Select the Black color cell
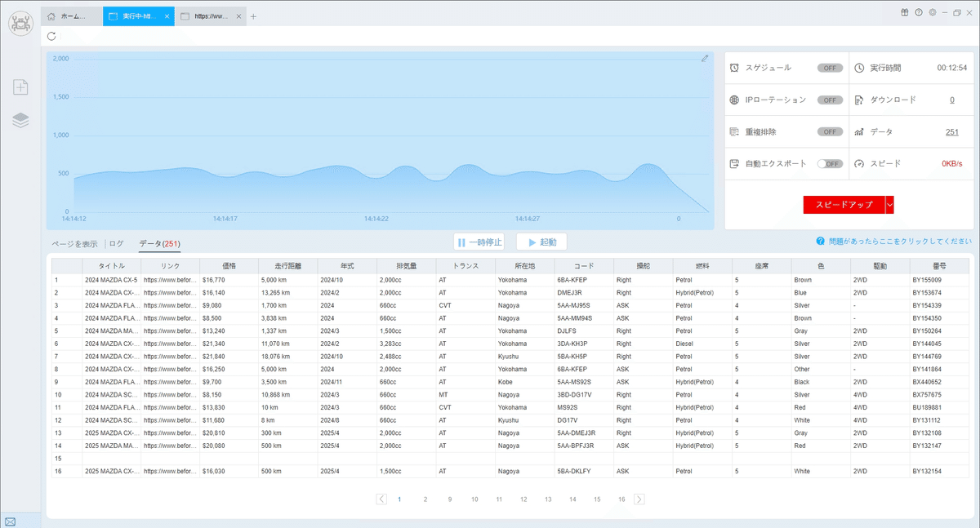The image size is (980, 528). coord(821,382)
